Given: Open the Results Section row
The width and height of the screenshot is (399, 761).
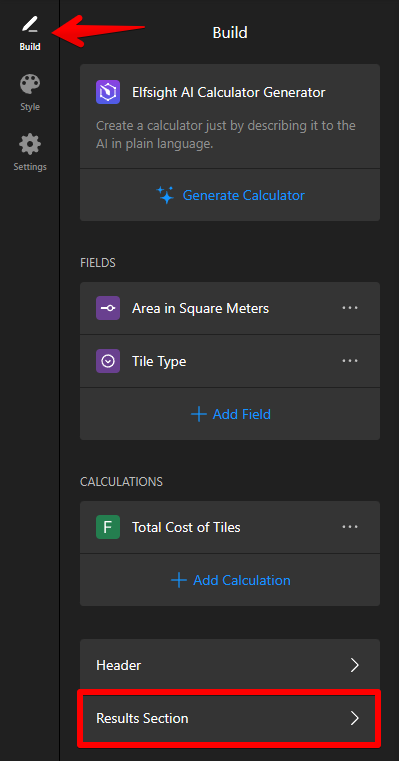Looking at the screenshot, I should [x=230, y=718].
